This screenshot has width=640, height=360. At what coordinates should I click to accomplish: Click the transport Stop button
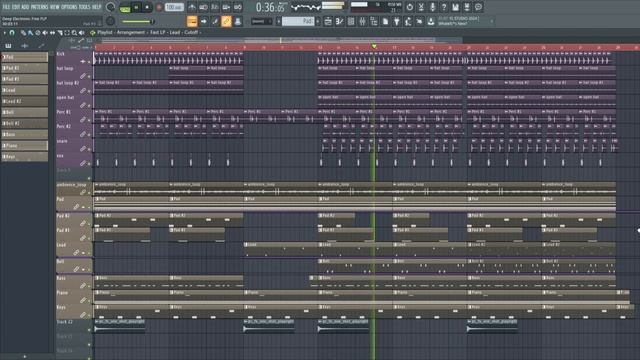click(147, 7)
